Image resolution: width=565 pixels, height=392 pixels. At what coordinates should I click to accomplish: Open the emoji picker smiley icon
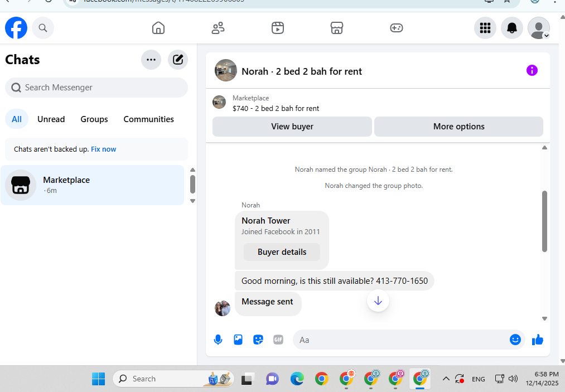click(x=515, y=340)
